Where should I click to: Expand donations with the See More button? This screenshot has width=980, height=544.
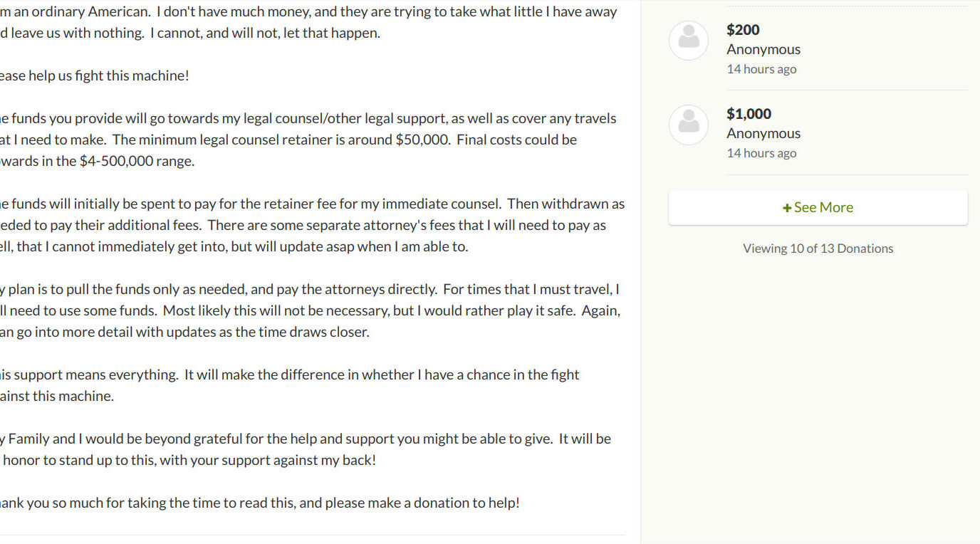pos(818,207)
